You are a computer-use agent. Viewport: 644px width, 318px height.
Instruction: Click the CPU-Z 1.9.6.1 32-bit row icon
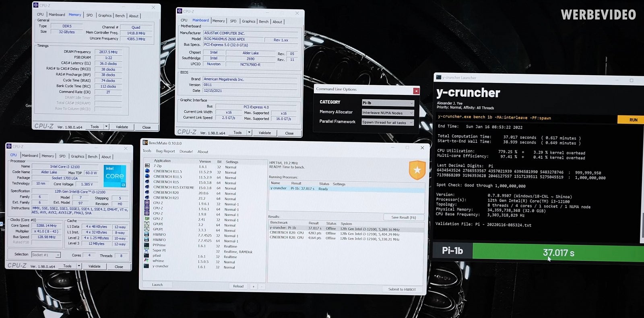click(x=147, y=203)
